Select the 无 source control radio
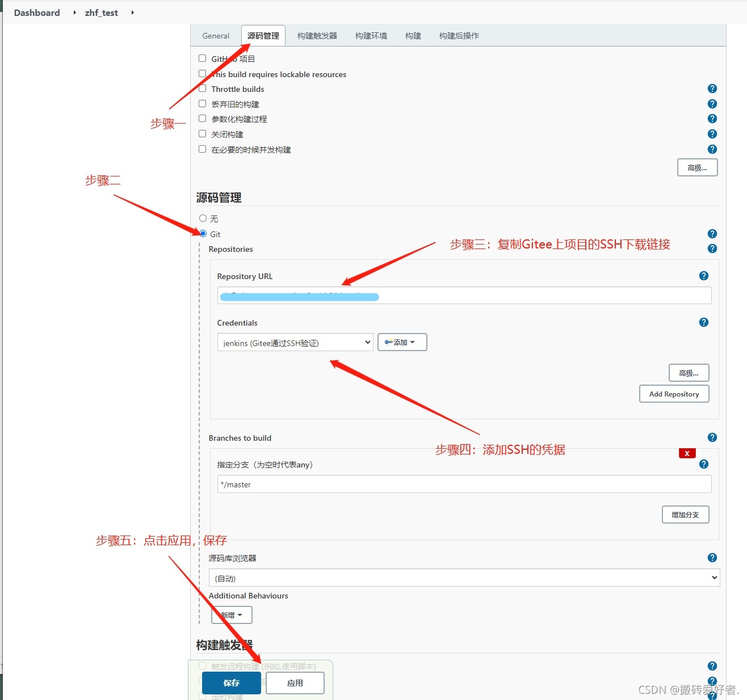 (203, 218)
